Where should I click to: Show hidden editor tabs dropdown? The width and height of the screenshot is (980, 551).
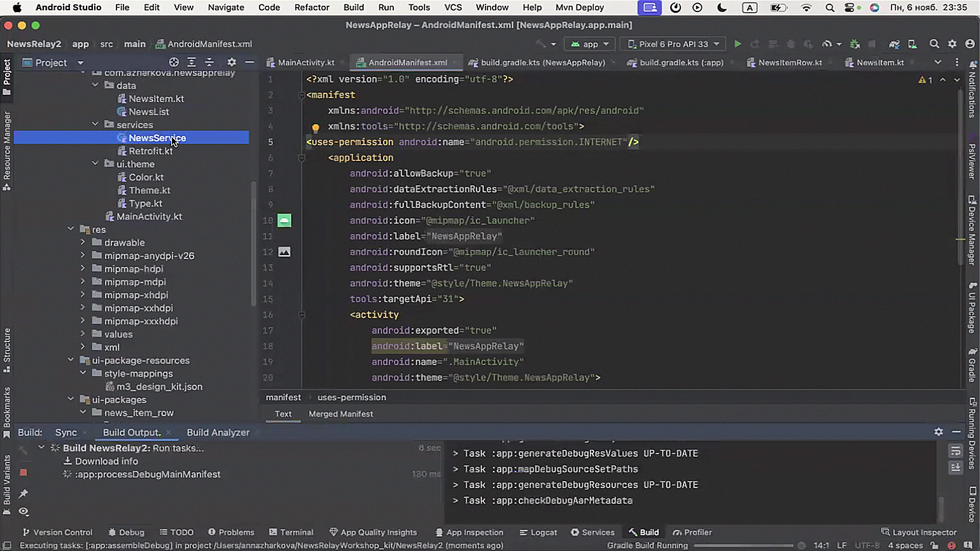tap(937, 62)
